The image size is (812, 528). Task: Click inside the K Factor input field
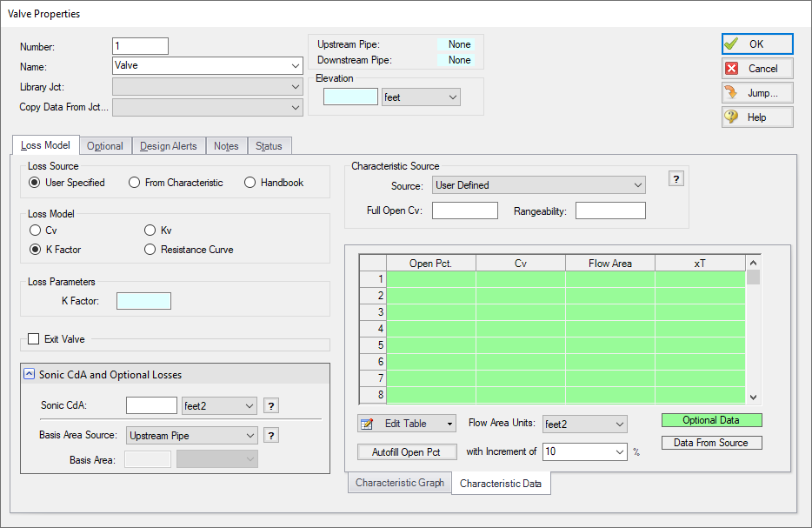tap(143, 300)
